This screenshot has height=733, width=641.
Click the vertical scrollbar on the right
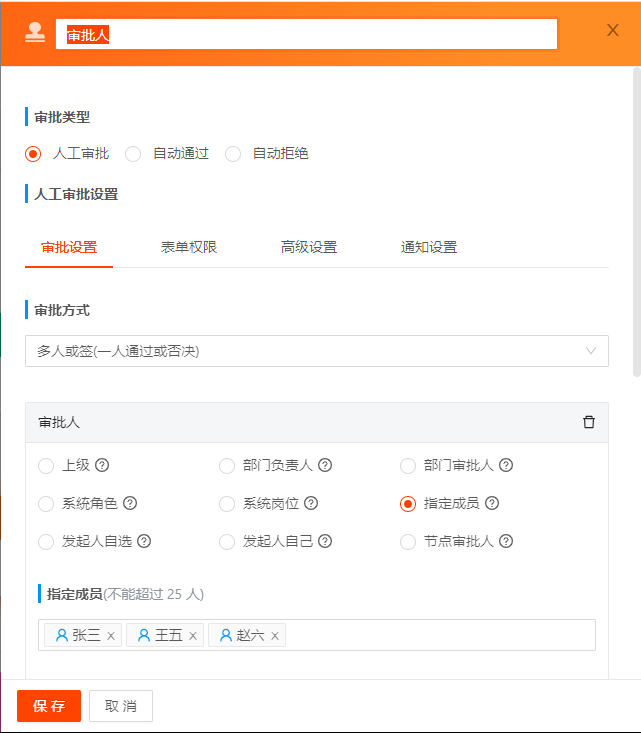[x=636, y=220]
